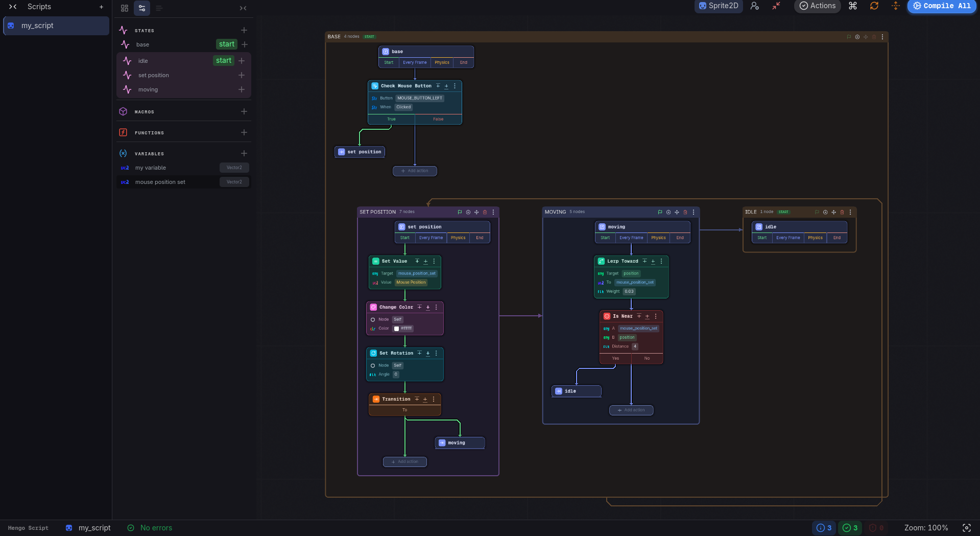Image resolution: width=980 pixels, height=536 pixels.
Task: Select End tab on set position node
Action: (480, 238)
